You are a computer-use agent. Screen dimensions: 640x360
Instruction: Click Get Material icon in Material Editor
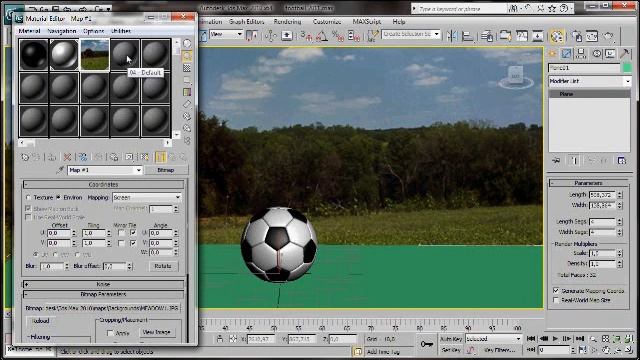tap(24, 157)
